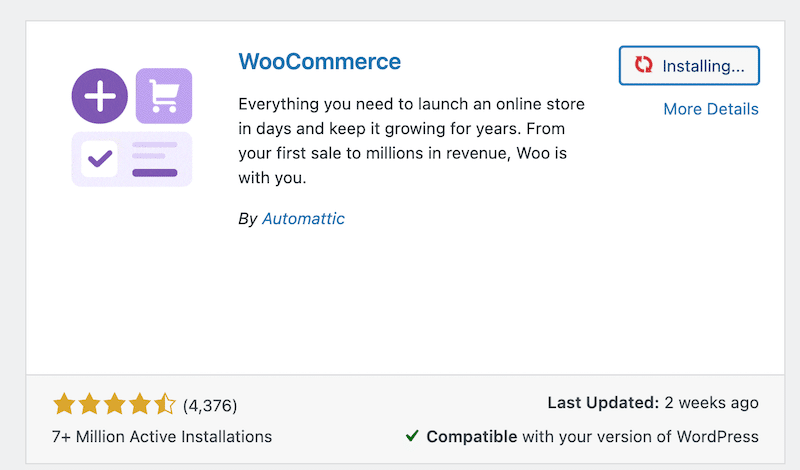Click the first rating star
Viewport: 800px width, 470px height.
(64, 405)
